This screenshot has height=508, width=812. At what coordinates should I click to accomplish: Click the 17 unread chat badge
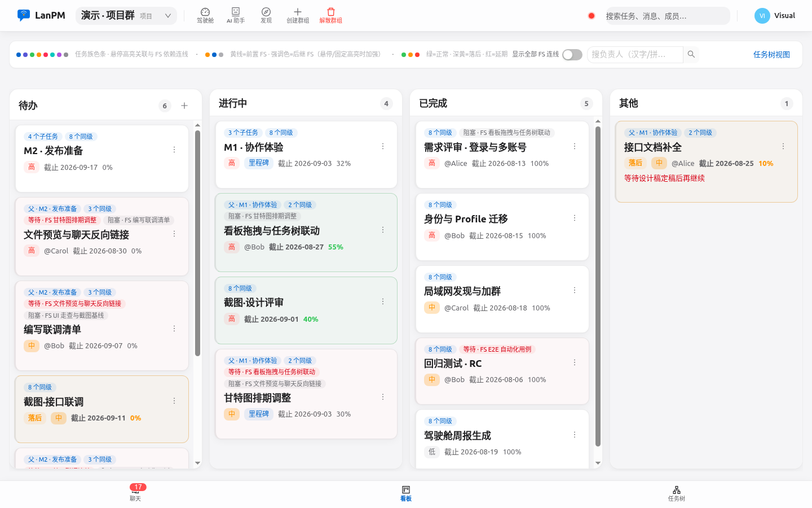[138, 487]
